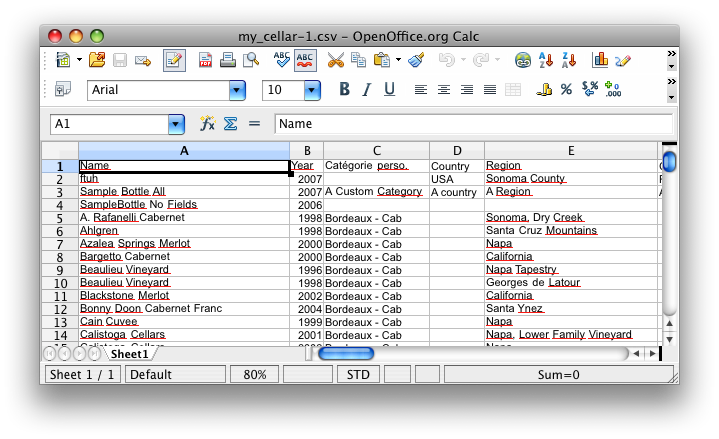
Task: Select column E header
Action: [571, 151]
